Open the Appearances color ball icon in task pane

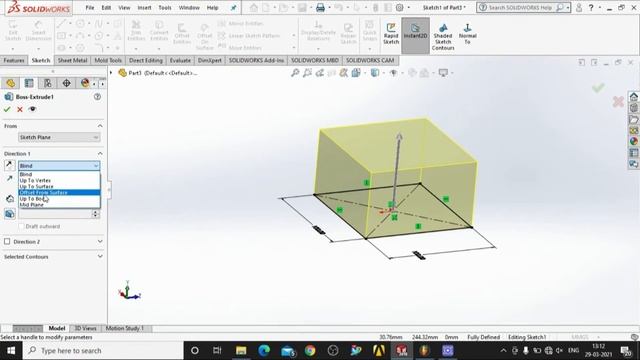tap(633, 141)
